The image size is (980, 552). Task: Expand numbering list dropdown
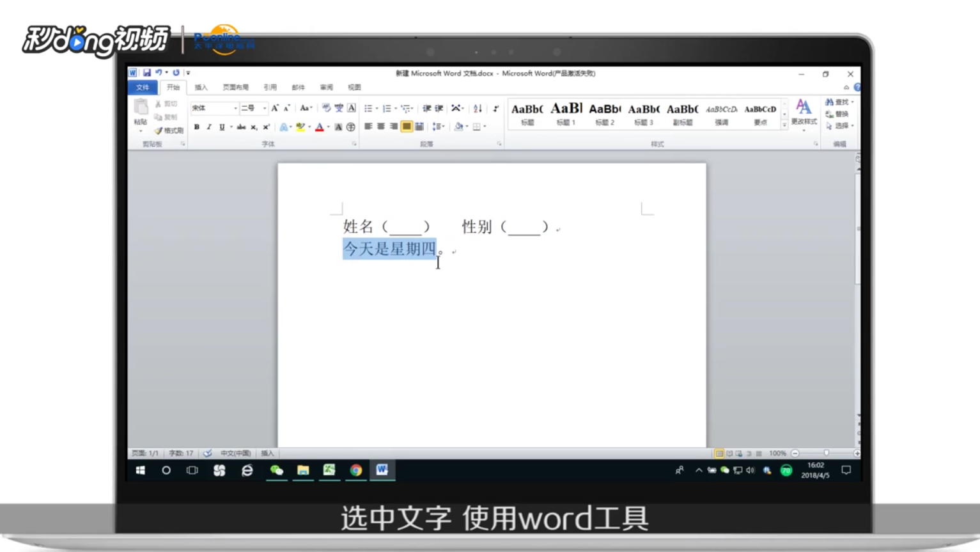coord(396,109)
